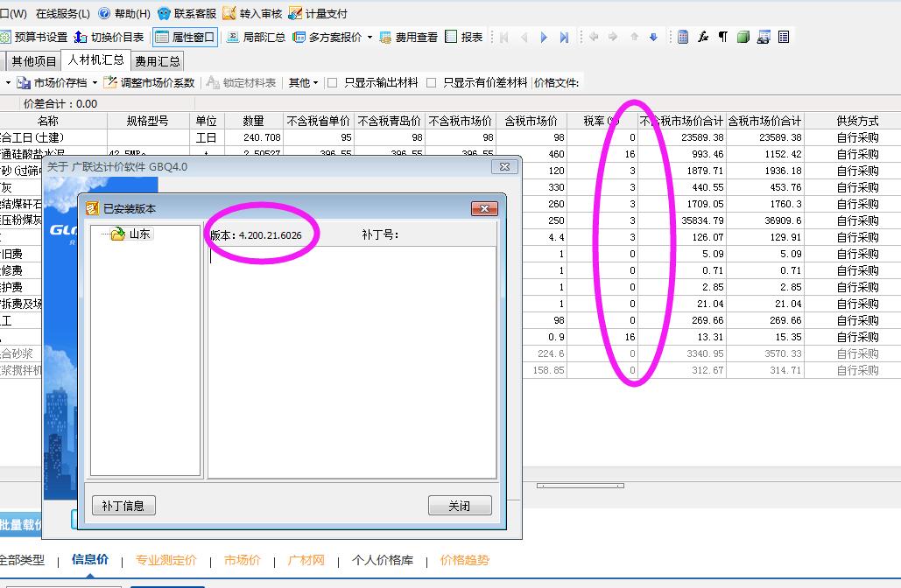The image size is (901, 588).
Task: Open the 报表 reports view
Action: click(x=464, y=38)
